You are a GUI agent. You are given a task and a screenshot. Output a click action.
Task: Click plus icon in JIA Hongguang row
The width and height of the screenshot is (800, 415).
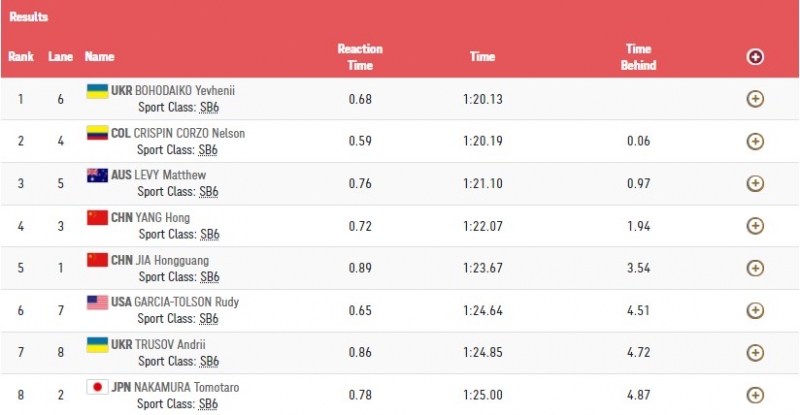click(755, 268)
